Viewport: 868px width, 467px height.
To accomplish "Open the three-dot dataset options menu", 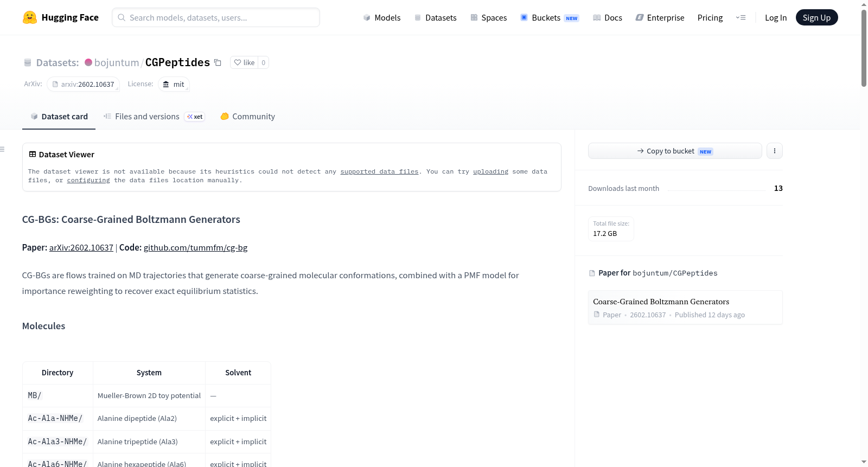I will tap(775, 151).
